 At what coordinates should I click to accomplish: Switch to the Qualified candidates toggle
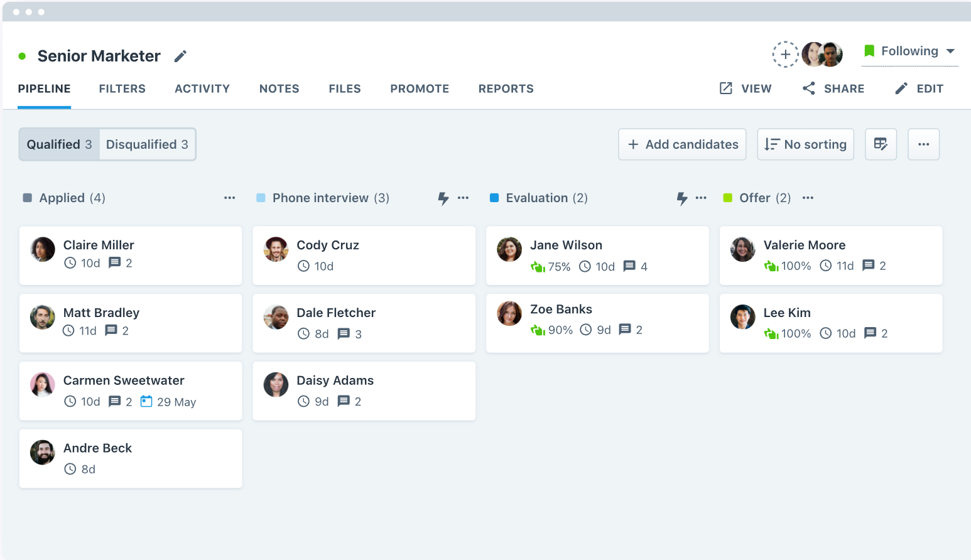coord(59,144)
